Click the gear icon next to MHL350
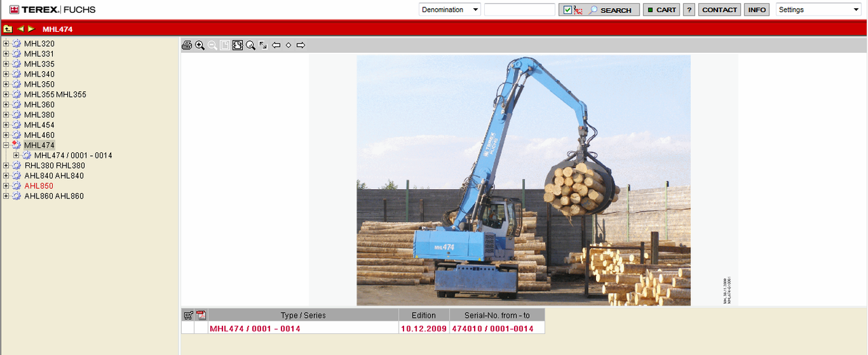 click(x=16, y=84)
